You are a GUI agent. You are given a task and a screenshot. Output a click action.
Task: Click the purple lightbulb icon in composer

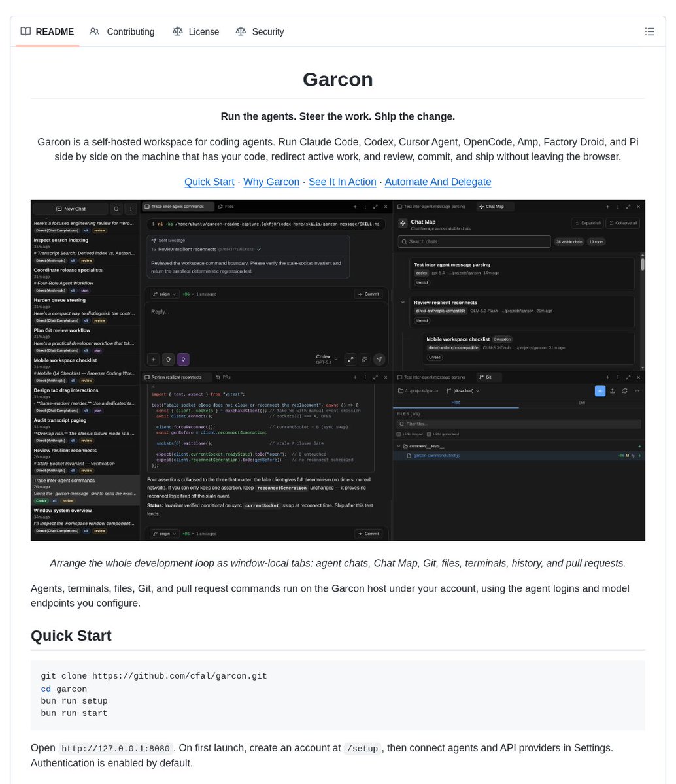point(184,359)
